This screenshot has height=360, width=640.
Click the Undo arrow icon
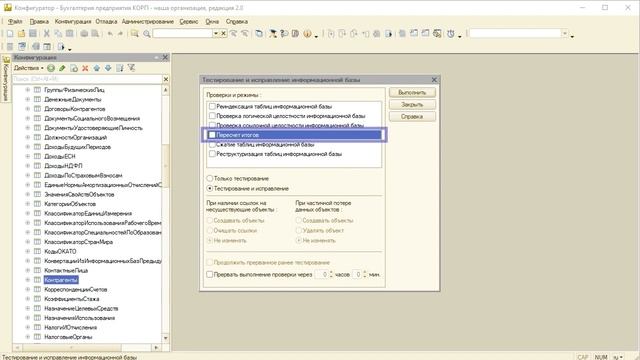pyautogui.click(x=110, y=34)
